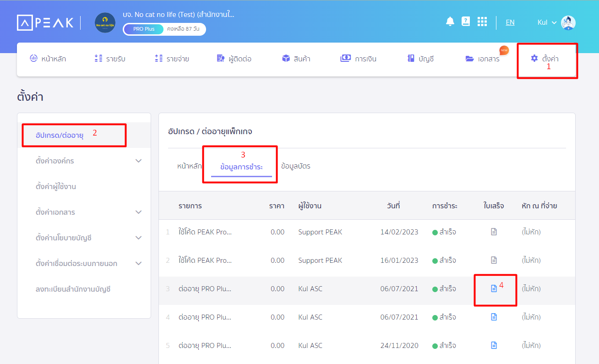The image size is (599, 364).
Task: Open เอกสาร in the navigation menu
Action: coord(483,59)
